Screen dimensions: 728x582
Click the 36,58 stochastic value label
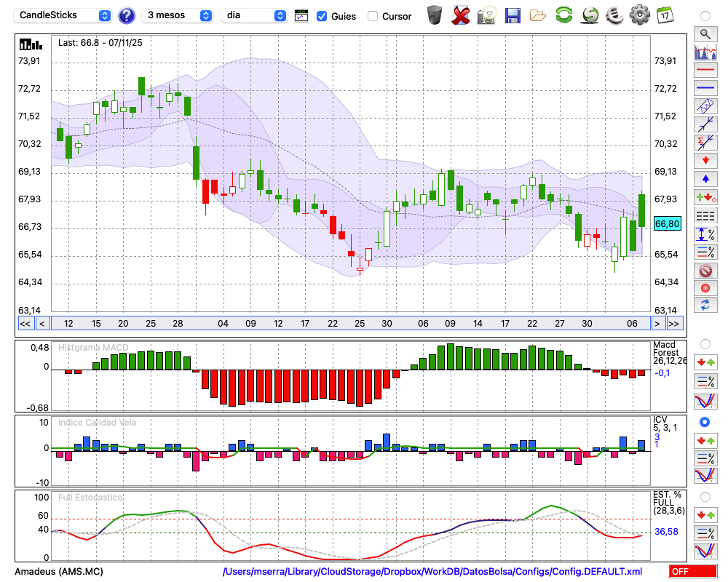coord(666,531)
